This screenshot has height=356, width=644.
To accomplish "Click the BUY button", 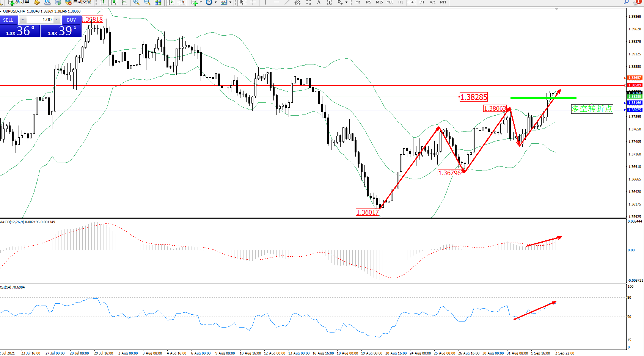I will [71, 20].
